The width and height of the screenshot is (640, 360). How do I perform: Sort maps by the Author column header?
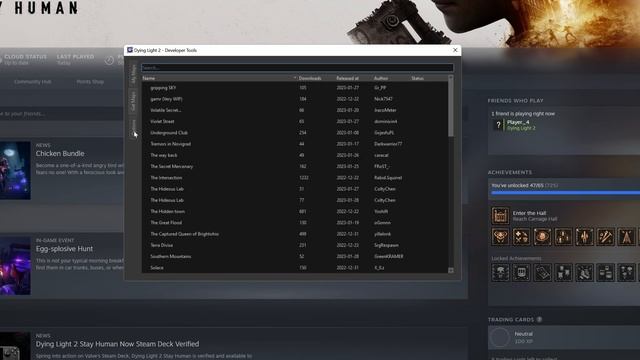pyautogui.click(x=391, y=78)
